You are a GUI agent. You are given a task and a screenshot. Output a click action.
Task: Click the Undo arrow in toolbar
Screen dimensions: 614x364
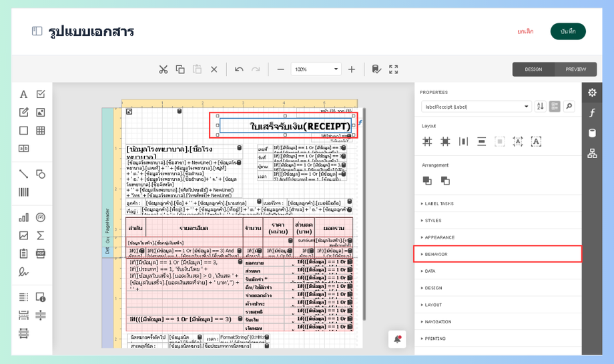[239, 69]
